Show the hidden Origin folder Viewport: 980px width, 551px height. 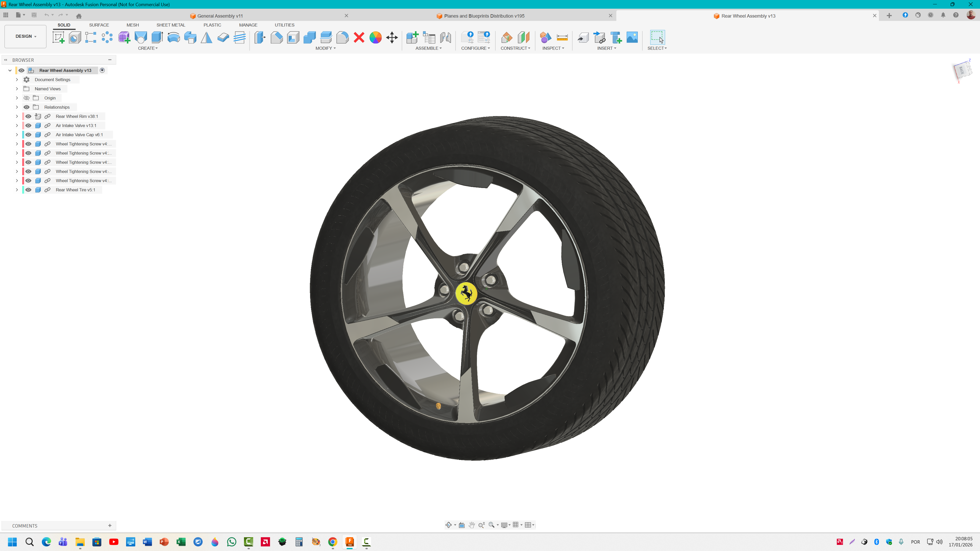27,98
